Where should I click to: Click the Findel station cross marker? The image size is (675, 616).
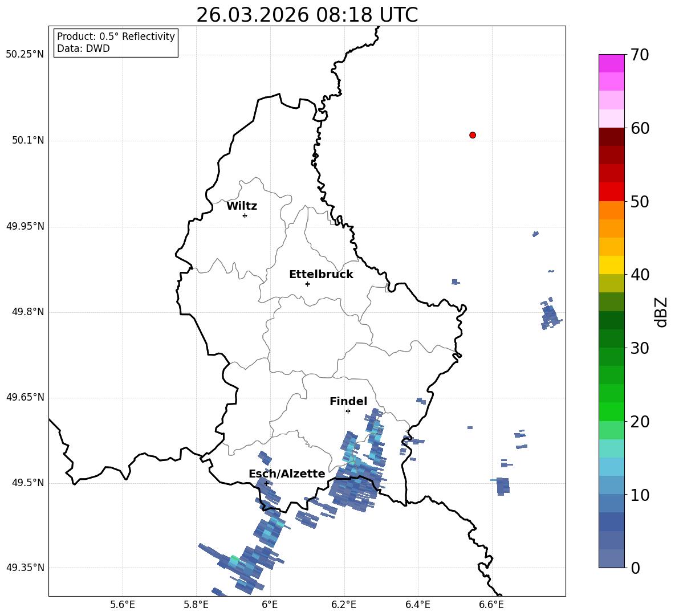(x=348, y=411)
